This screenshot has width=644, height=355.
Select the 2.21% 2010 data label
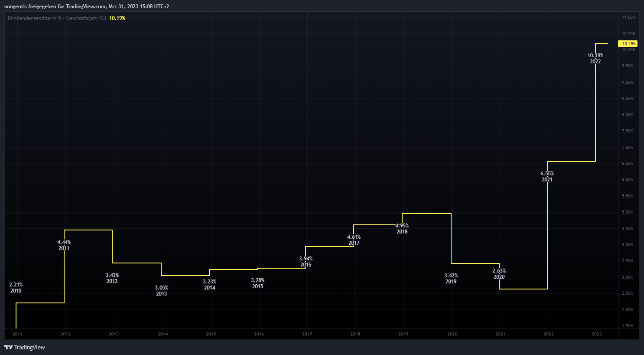(x=16, y=288)
